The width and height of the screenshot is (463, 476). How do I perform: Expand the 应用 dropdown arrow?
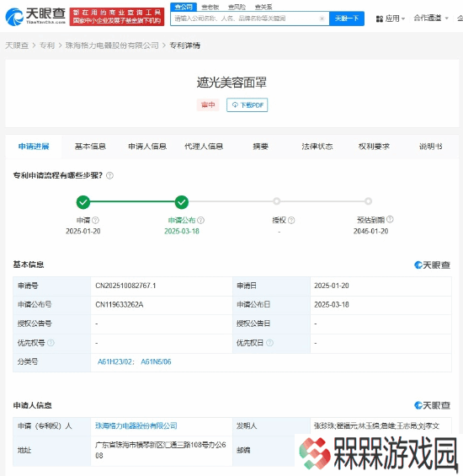click(x=403, y=19)
